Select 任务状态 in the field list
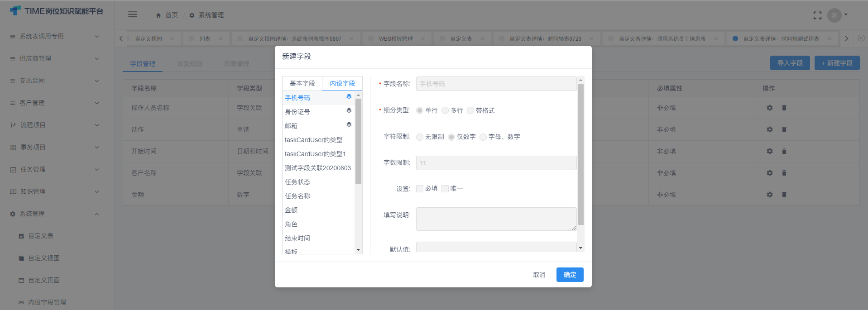This screenshot has height=310, width=868. point(318,182)
